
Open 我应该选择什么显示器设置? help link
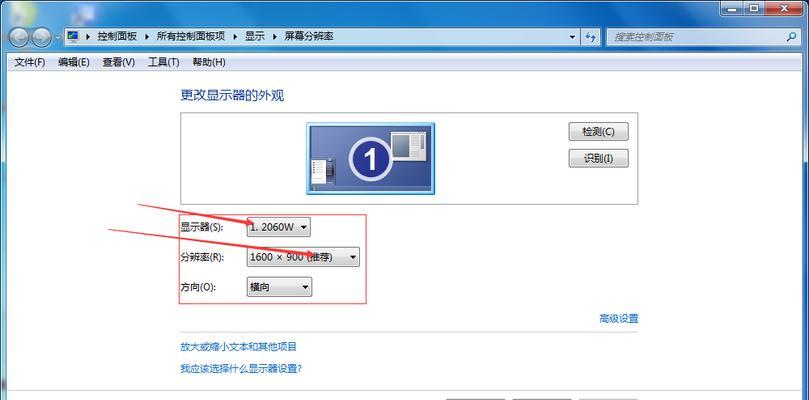coord(241,369)
